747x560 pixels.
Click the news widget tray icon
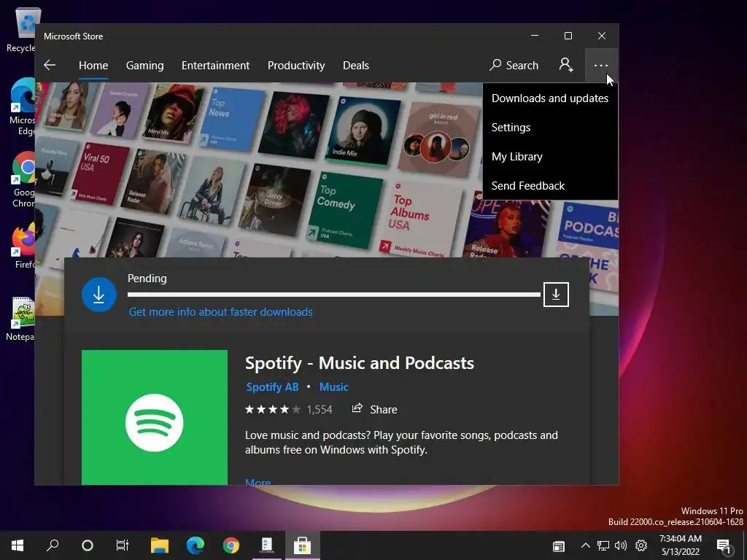[x=559, y=546]
